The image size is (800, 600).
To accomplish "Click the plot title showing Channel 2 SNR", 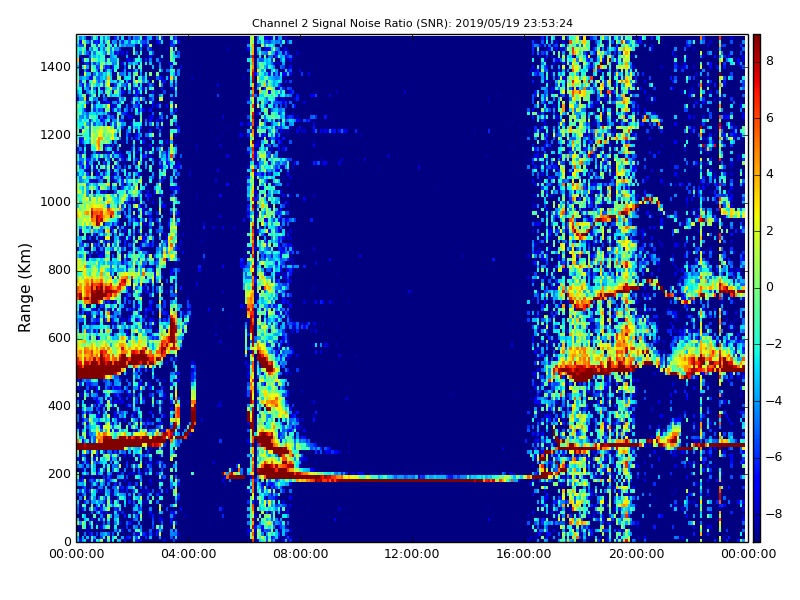I will point(412,23).
